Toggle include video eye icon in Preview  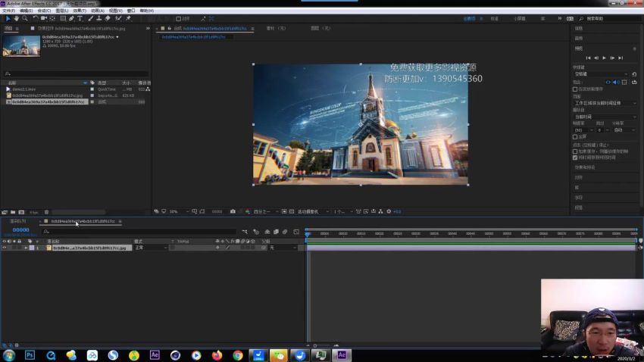click(x=608, y=83)
